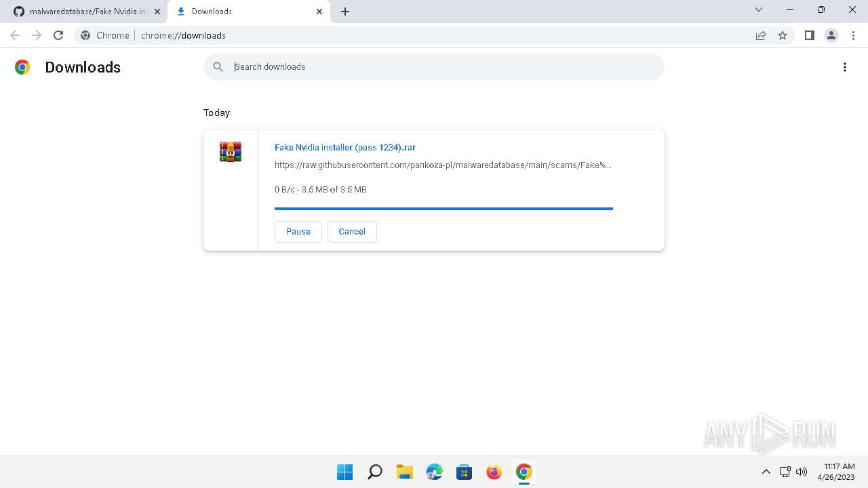The width and height of the screenshot is (868, 488).
Task: Click the Downloads page title
Action: [83, 67]
